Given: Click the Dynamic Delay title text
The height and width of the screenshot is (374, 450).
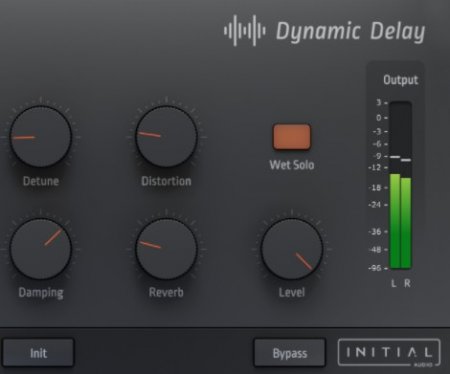Looking at the screenshot, I should point(351,32).
